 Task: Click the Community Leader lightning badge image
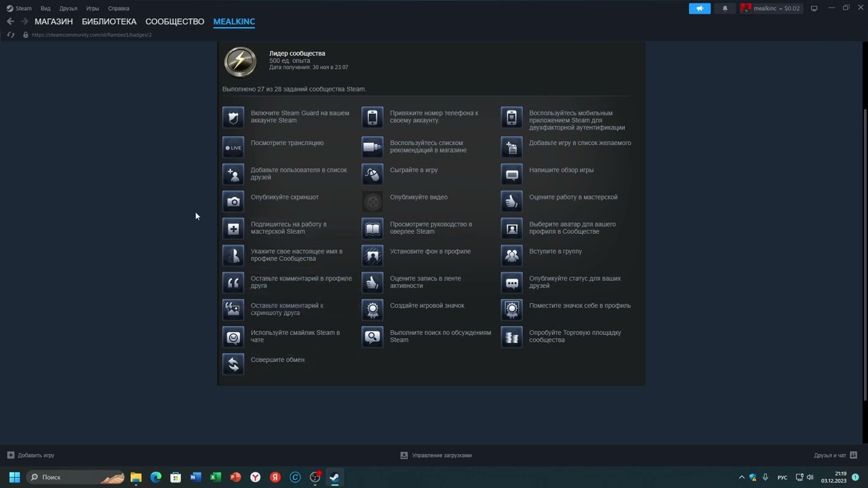pyautogui.click(x=240, y=62)
